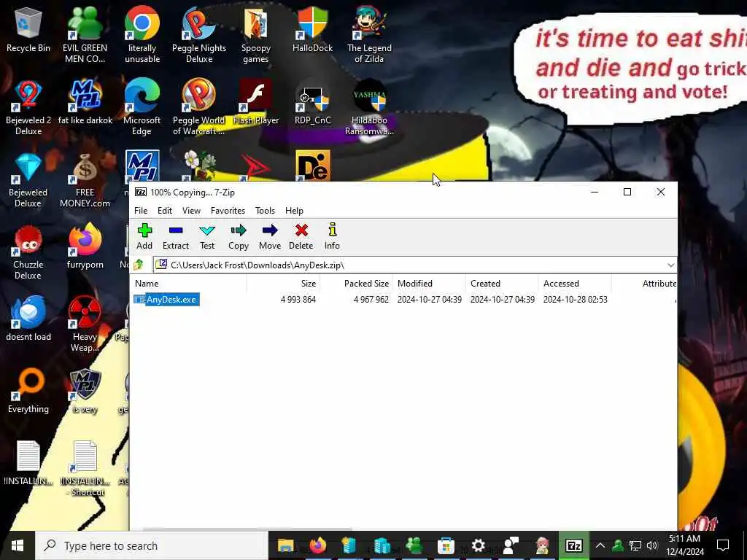Image resolution: width=747 pixels, height=560 pixels.
Task: Select the literally unusable Chrome shortcut
Action: pyautogui.click(x=142, y=35)
